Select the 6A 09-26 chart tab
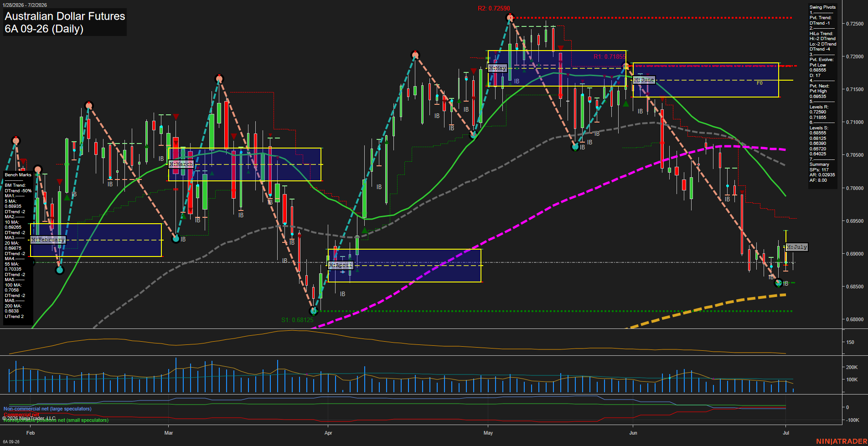 (11, 442)
